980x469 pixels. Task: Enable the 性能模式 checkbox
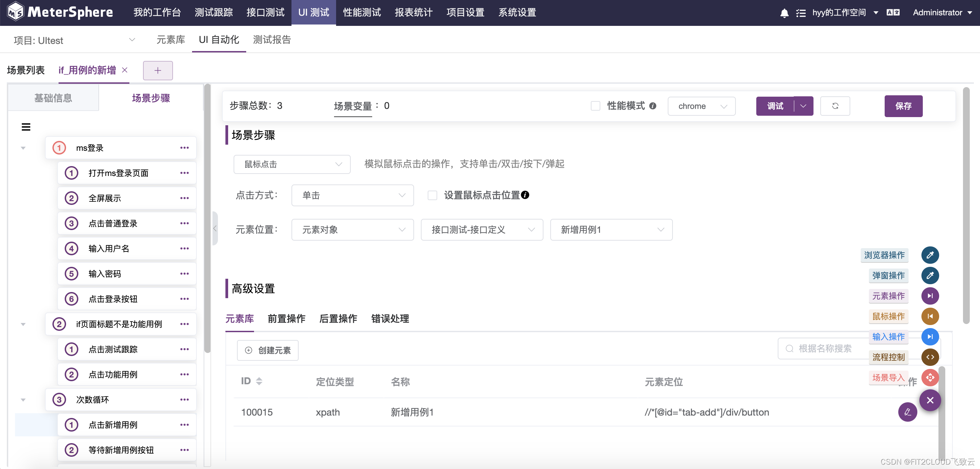coord(595,106)
